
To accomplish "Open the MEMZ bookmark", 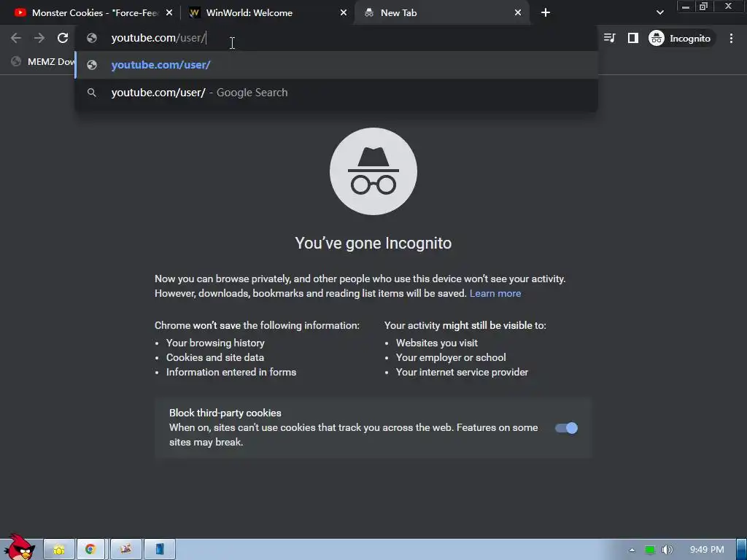I will pyautogui.click(x=43, y=61).
